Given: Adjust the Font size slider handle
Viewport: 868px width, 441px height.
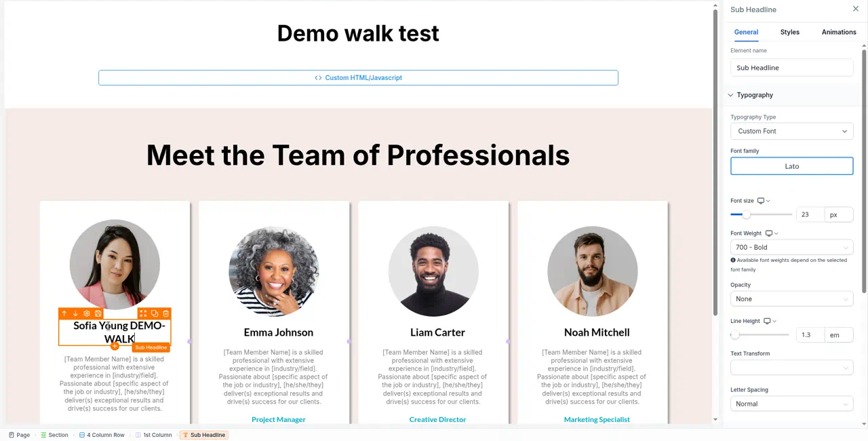Looking at the screenshot, I should [x=746, y=214].
